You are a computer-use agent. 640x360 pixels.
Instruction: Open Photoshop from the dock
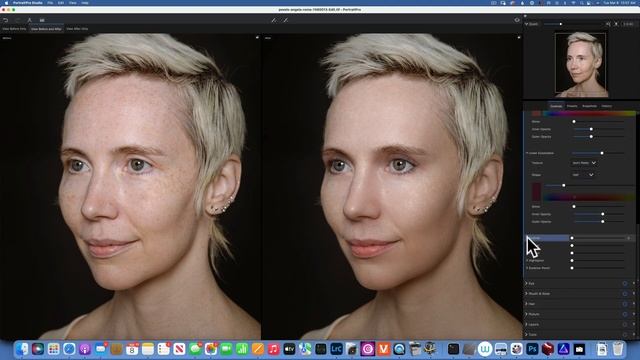point(532,349)
